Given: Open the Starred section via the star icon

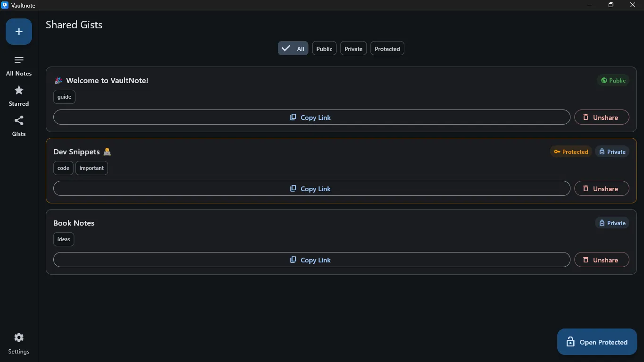Looking at the screenshot, I should pos(18,90).
